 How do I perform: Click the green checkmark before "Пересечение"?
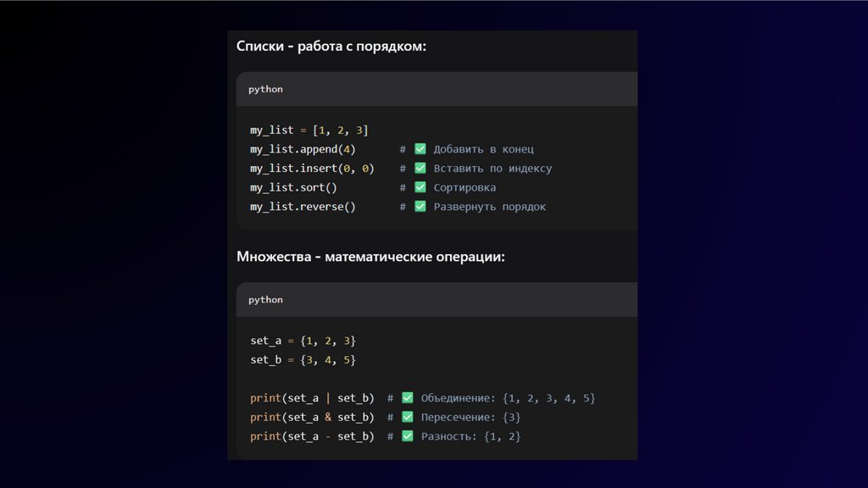(407, 417)
